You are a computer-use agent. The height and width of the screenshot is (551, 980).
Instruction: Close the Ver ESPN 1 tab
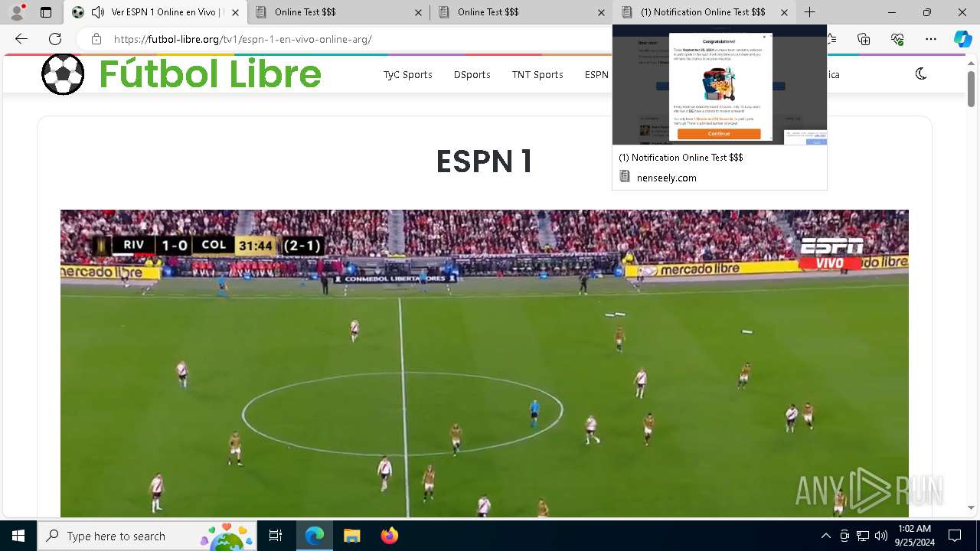click(x=235, y=12)
